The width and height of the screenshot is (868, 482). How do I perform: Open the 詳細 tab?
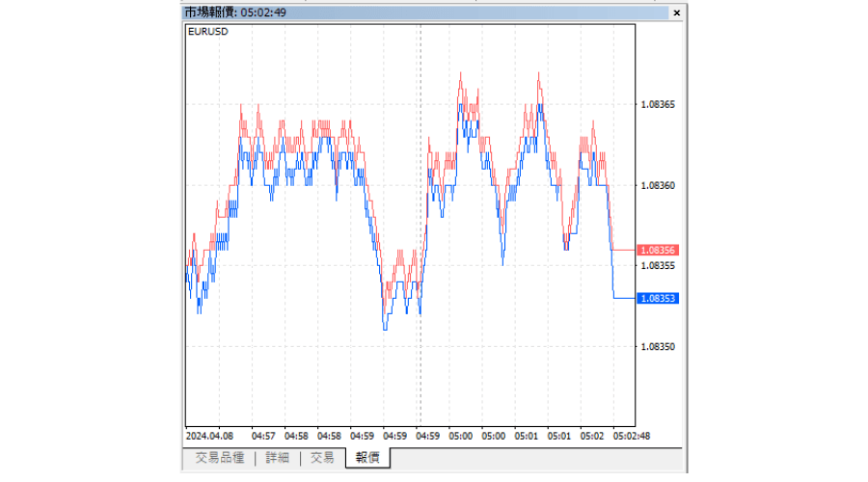coord(276,458)
